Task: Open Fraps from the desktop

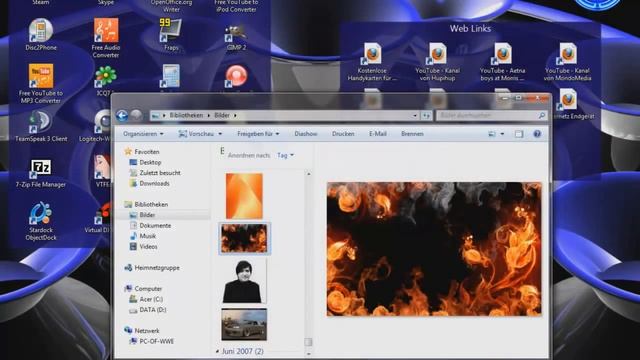Action: pos(171,35)
